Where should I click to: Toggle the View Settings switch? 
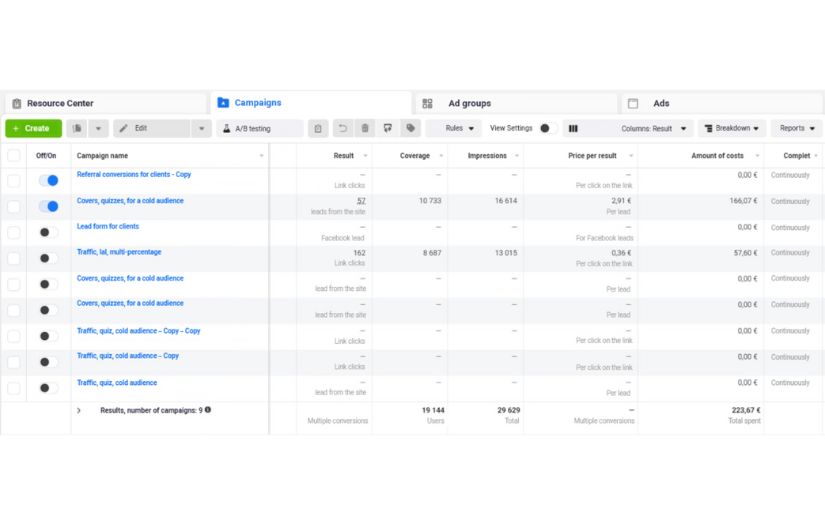548,128
